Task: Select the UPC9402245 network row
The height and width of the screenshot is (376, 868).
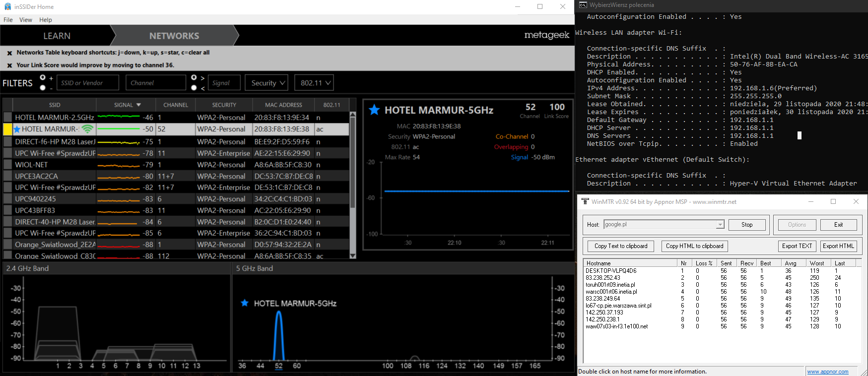Action: click(x=176, y=199)
